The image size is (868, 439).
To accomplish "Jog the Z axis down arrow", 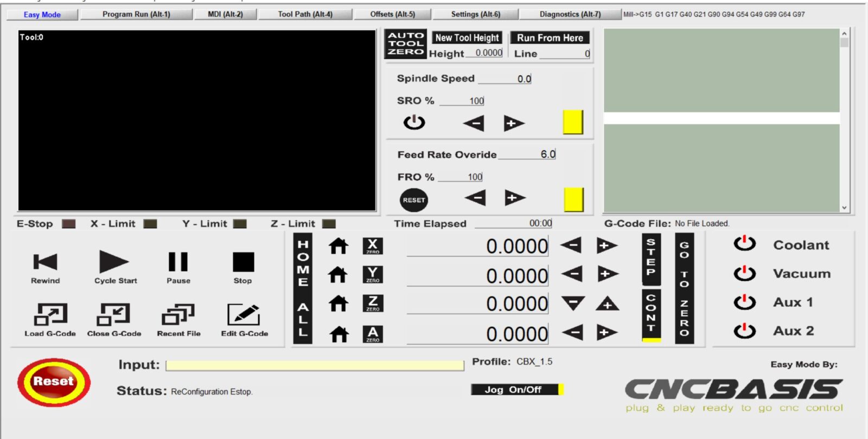I will 573,304.
